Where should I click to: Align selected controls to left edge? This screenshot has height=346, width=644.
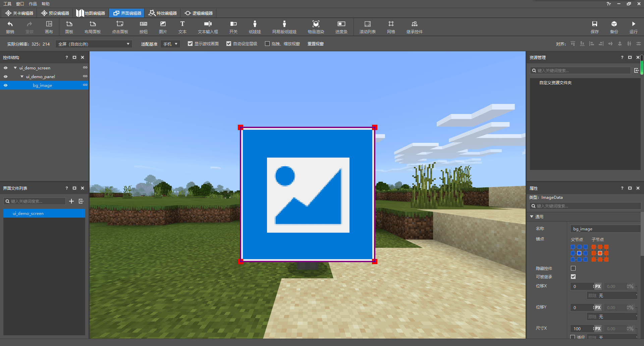[592, 44]
